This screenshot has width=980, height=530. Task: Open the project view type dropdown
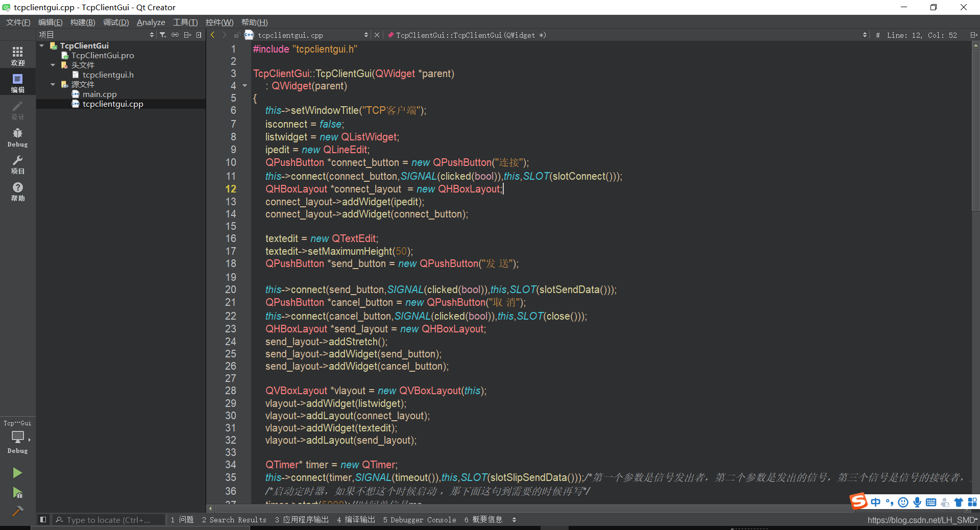pos(152,35)
